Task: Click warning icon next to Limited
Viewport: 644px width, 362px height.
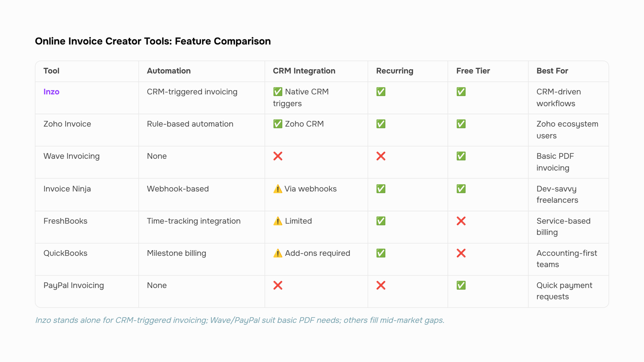Action: coord(278,221)
